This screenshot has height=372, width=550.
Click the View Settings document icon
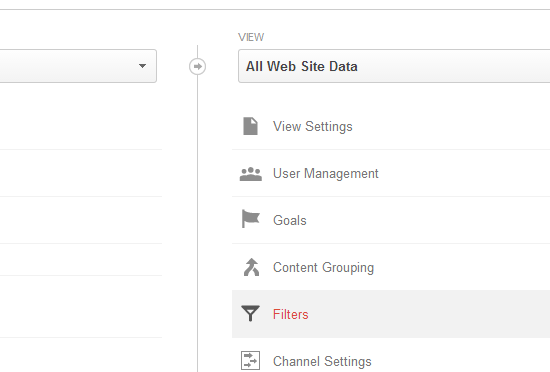[x=250, y=126]
